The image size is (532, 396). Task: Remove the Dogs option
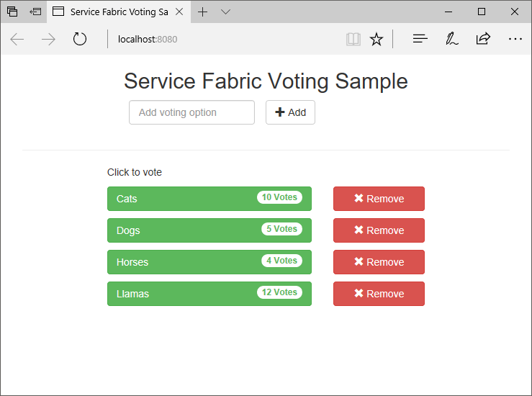pyautogui.click(x=379, y=230)
